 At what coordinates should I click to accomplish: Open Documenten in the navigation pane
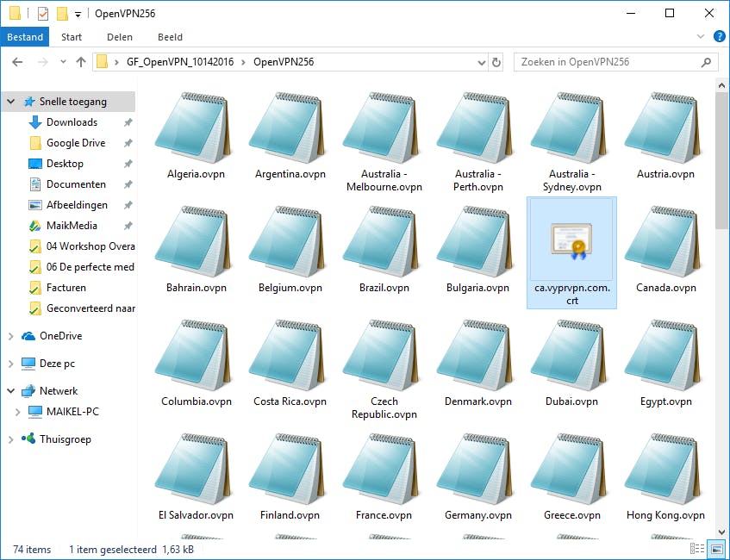click(76, 184)
